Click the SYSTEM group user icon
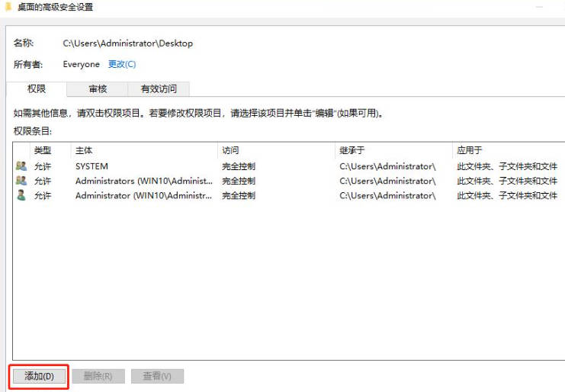The width and height of the screenshot is (565, 392). point(21,166)
